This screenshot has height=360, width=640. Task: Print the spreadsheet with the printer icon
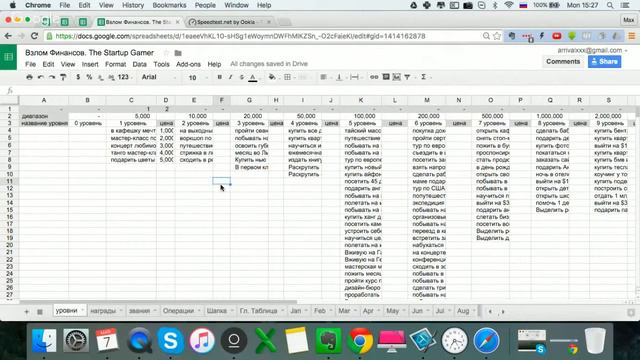pos(29,77)
